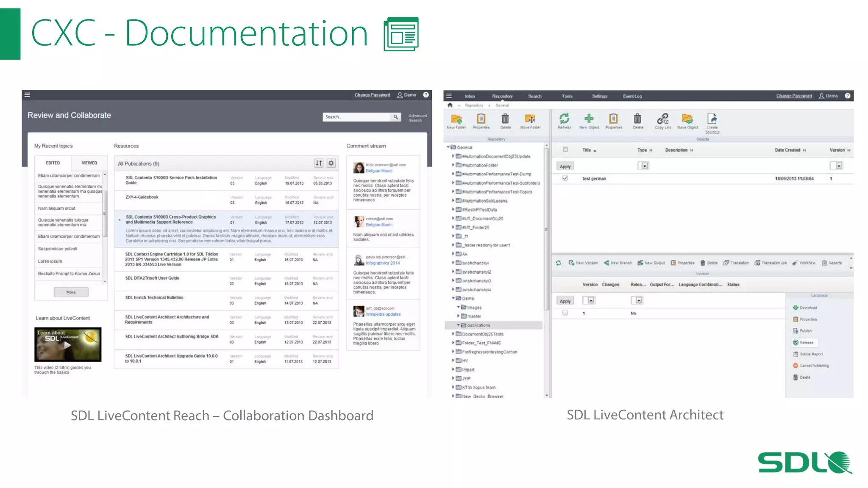Select Release in Language context menu

click(x=805, y=342)
